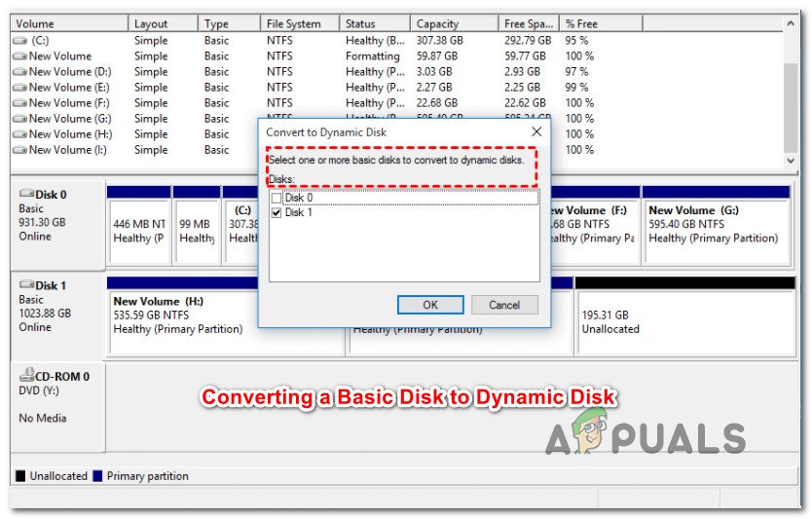Click the CD-ROM 0 disc drive icon
Screen dimensions: 812x519
pyautogui.click(x=27, y=374)
